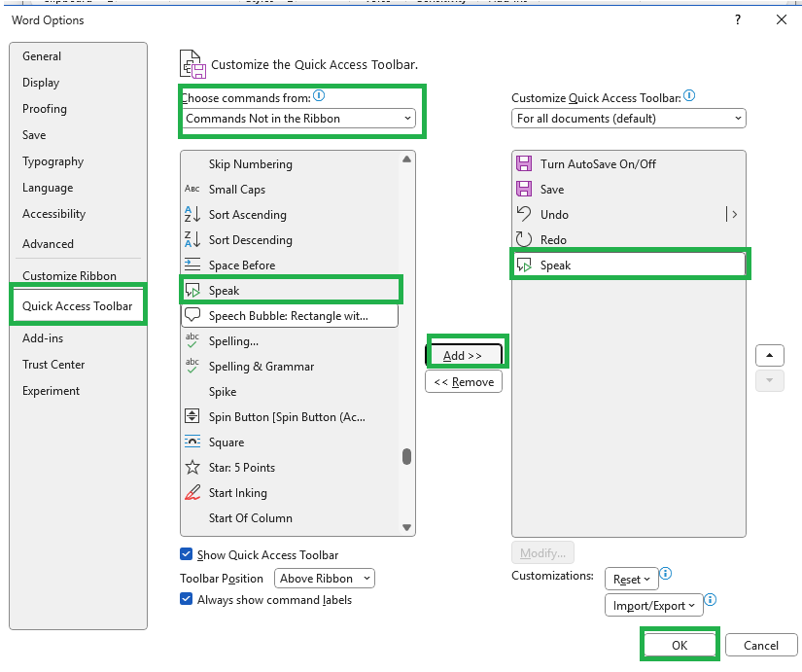Click the Undo arrow icon
The image size is (802, 672).
click(524, 213)
